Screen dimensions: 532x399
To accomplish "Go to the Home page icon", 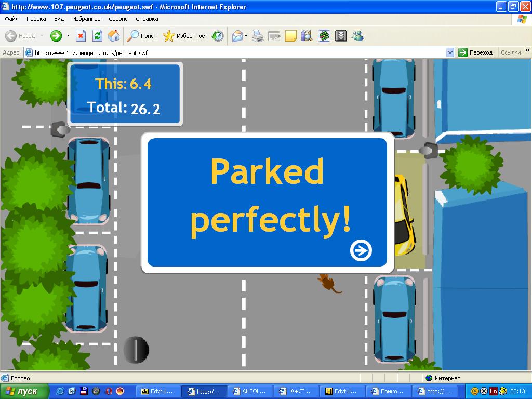I will click(x=114, y=36).
